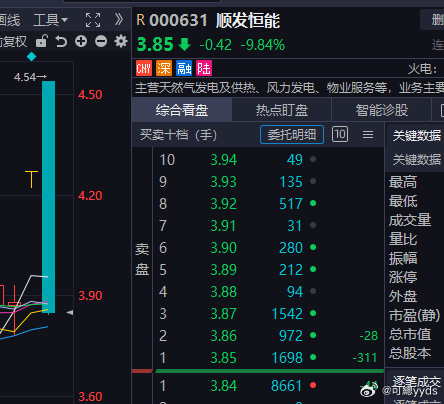The image size is (444, 404).
Task: Click sell level 6 price 3.90
Action: (224, 248)
